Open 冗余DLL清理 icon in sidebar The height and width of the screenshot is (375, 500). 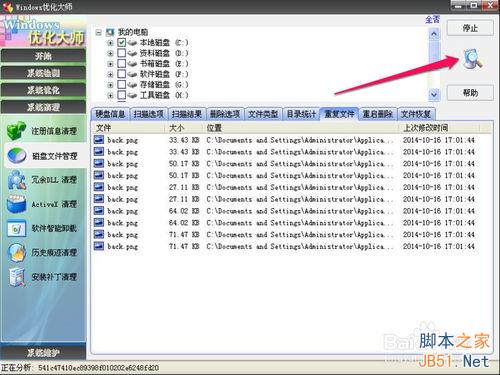17,180
